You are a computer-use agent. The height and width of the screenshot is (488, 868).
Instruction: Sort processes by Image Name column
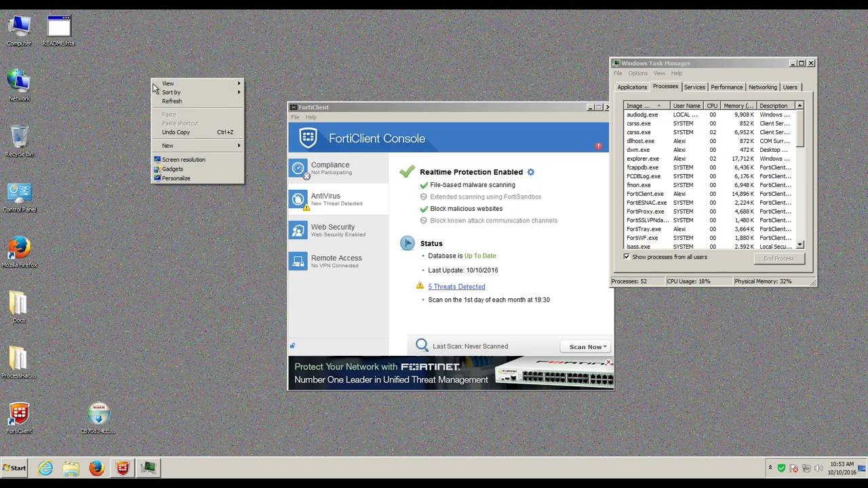coord(646,106)
